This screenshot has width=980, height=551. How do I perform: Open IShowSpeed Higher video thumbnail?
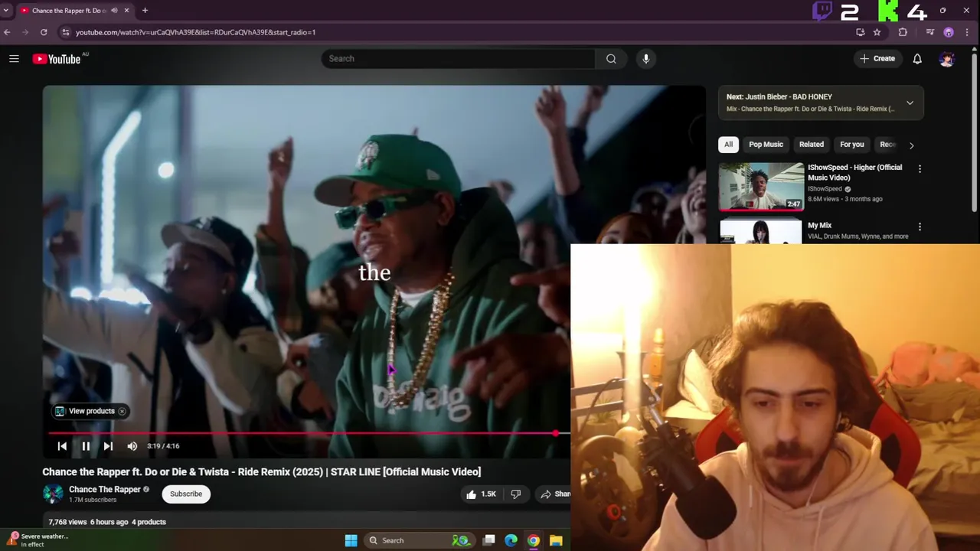pos(761,186)
